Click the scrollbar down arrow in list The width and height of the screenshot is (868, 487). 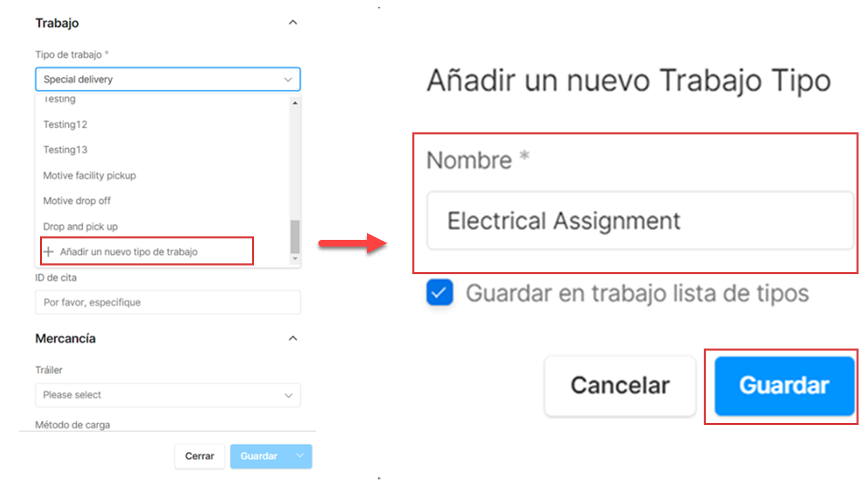click(x=294, y=259)
